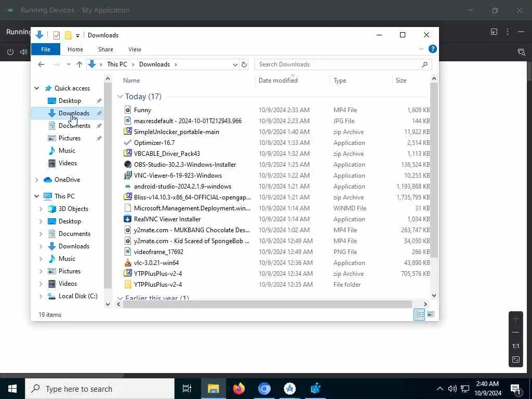Click the taskbar search box
The height and width of the screenshot is (399, 532).
pyautogui.click(x=100, y=389)
